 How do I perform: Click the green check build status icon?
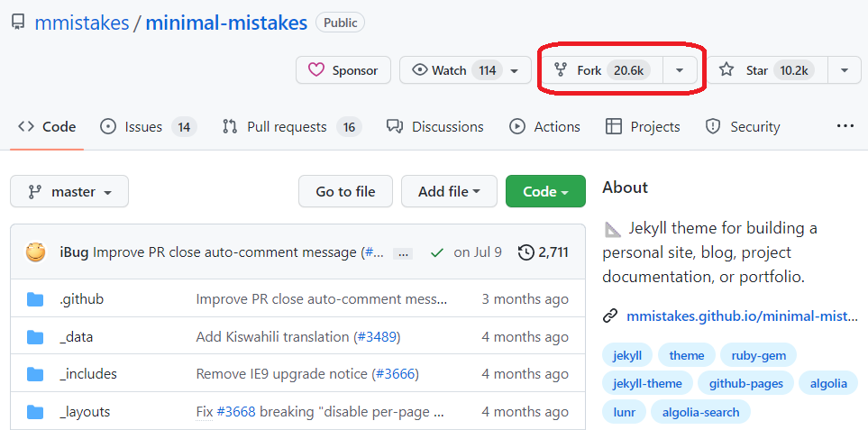point(437,253)
